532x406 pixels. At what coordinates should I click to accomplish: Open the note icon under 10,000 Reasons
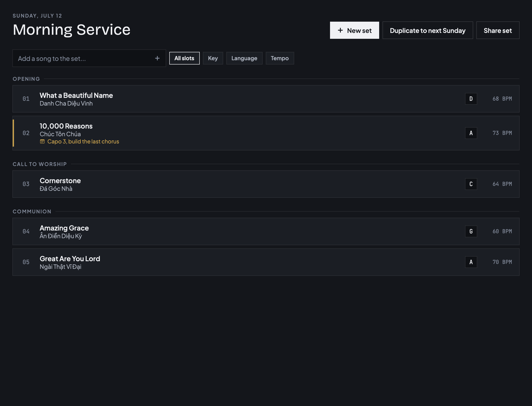(x=42, y=142)
